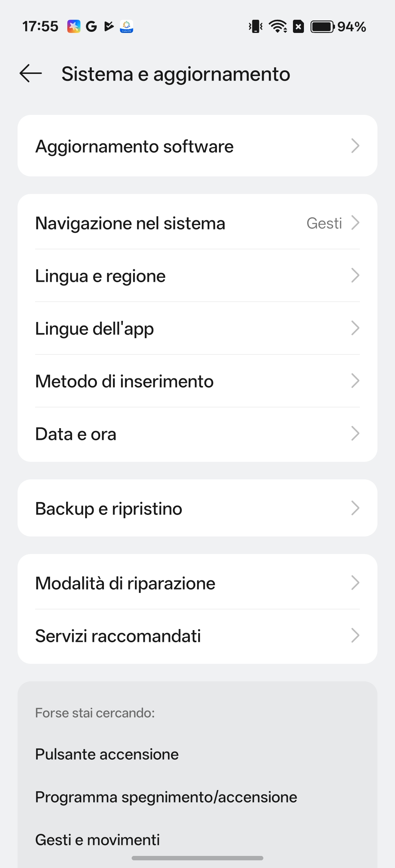Open Metodo di inserimento

[x=197, y=381]
